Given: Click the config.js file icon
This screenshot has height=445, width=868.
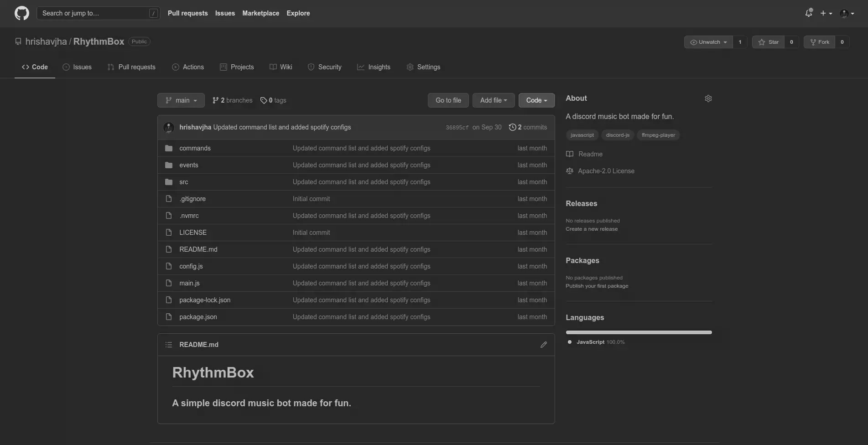Looking at the screenshot, I should tap(169, 266).
